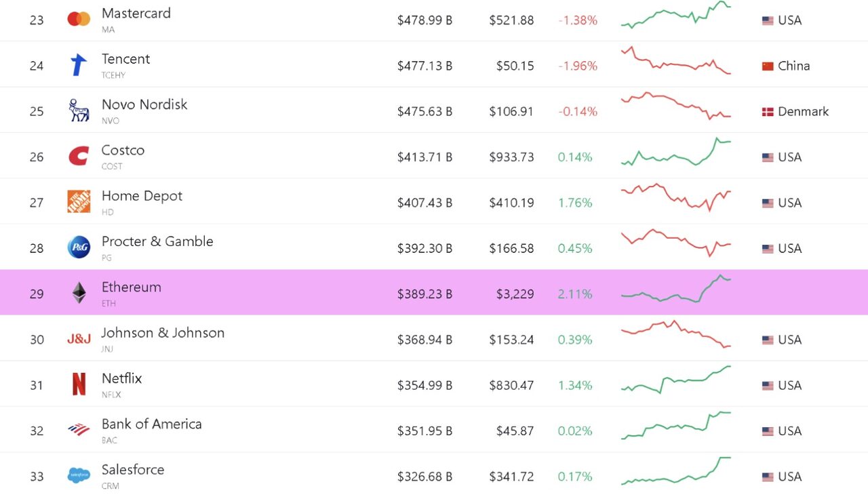This screenshot has height=497, width=868.
Task: Click the USA flag in Johnson & Johnson row
Action: pyautogui.click(x=768, y=340)
